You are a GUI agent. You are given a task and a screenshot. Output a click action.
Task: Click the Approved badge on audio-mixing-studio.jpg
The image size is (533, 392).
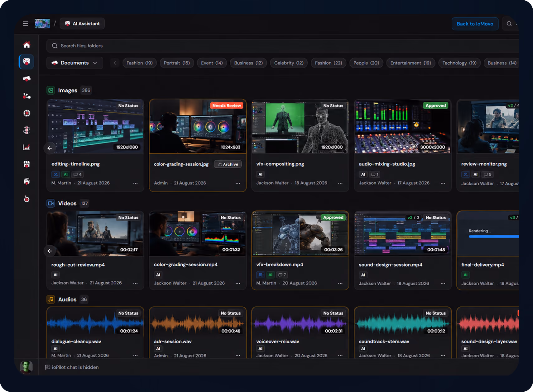(x=435, y=106)
